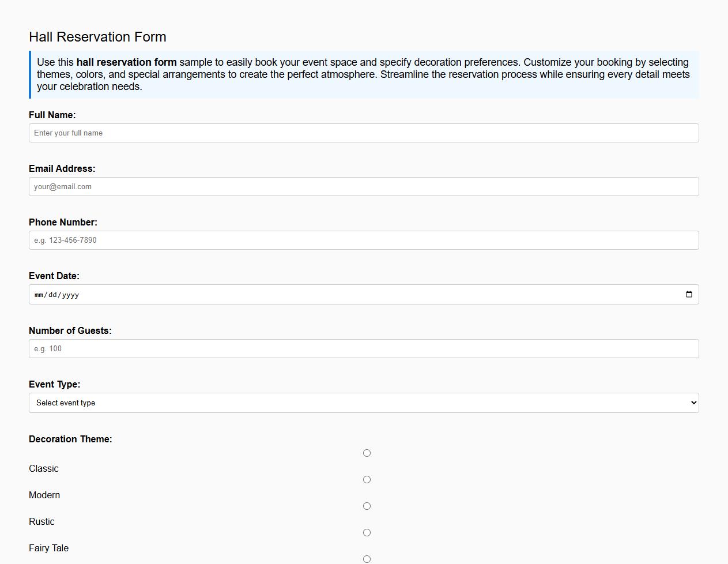The image size is (728, 564).
Task: Click the Full Name label
Action: (52, 115)
